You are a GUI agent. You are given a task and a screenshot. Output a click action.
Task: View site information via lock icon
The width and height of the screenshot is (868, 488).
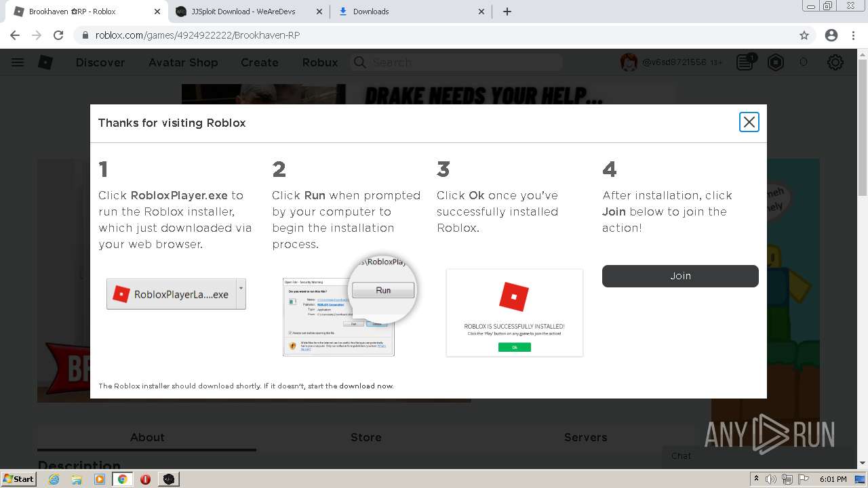click(x=85, y=35)
